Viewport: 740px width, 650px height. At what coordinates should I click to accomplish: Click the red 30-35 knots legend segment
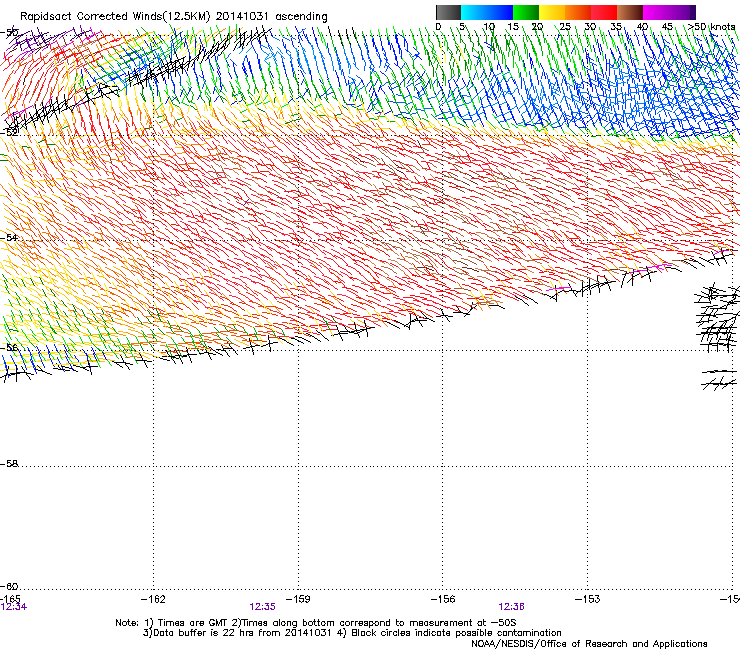click(x=604, y=12)
